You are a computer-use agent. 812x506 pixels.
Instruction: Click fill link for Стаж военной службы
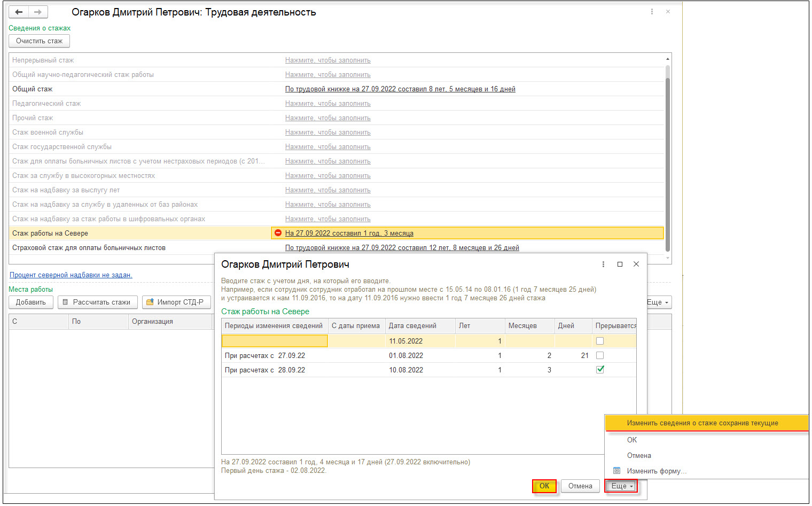tap(327, 132)
